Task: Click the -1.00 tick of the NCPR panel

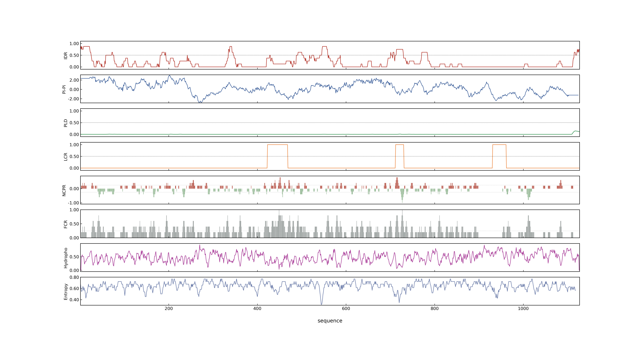Action: (x=73, y=203)
